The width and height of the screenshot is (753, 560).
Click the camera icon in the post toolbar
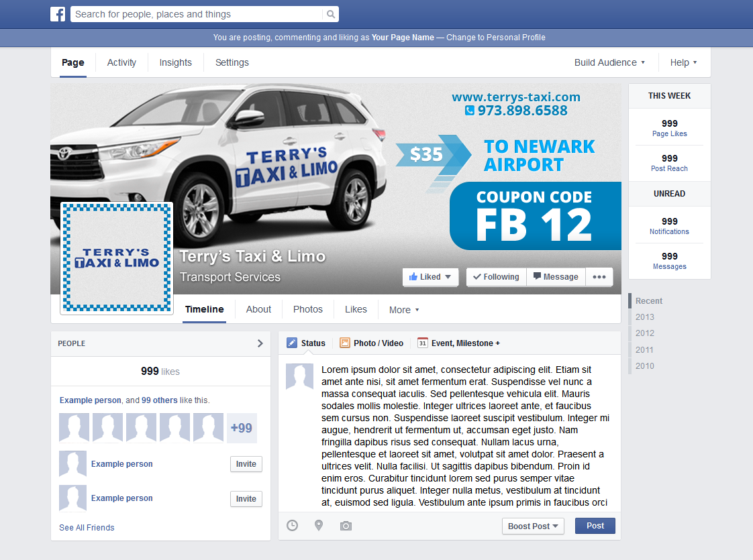pyautogui.click(x=346, y=526)
